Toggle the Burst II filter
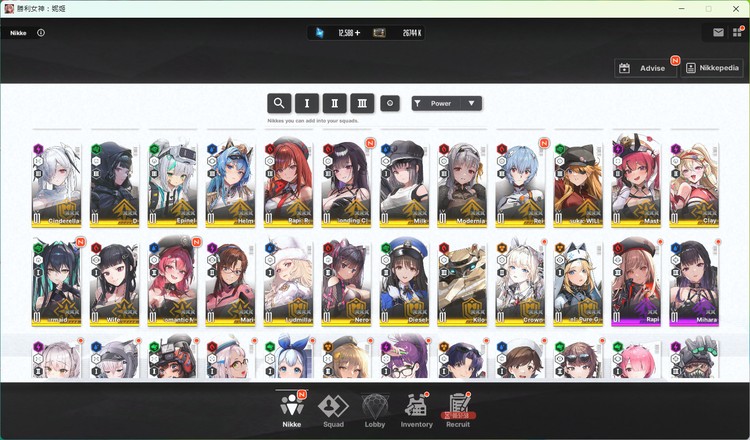750x440 pixels. click(335, 103)
